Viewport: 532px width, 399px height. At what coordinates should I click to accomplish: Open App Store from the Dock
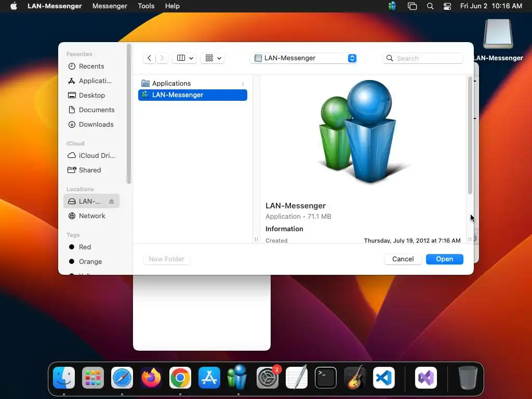tap(209, 378)
